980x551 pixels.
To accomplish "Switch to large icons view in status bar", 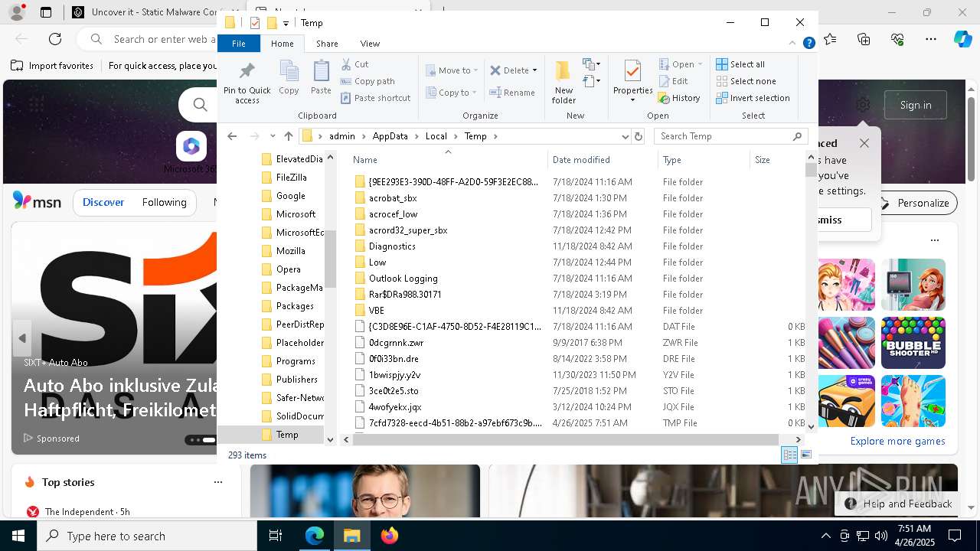I will click(x=805, y=455).
